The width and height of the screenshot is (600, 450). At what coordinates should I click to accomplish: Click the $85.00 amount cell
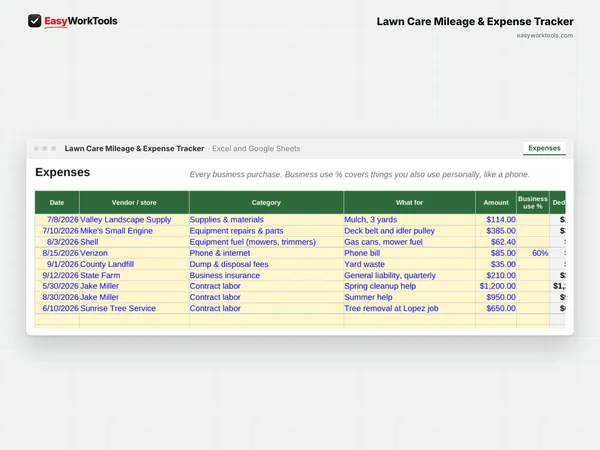[x=496, y=253]
